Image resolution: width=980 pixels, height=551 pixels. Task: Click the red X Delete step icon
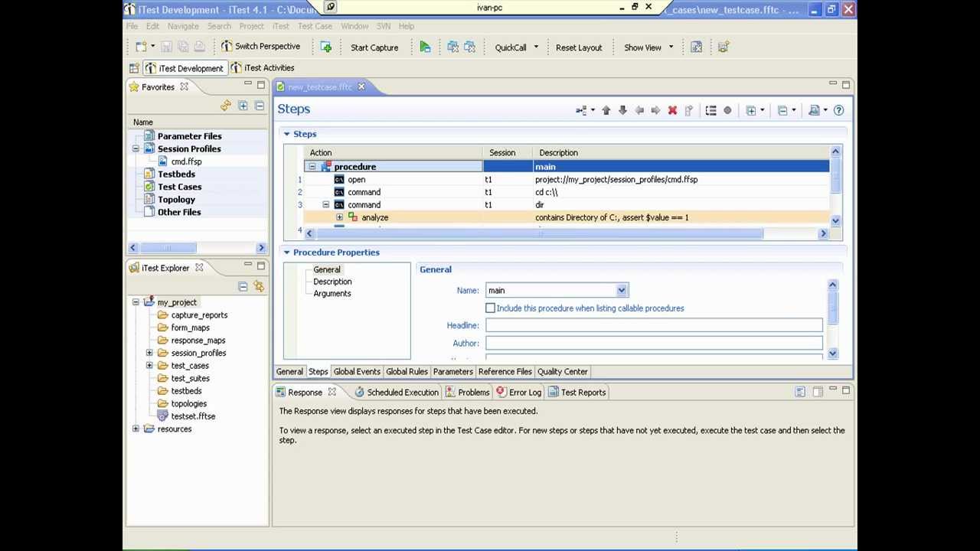pos(672,110)
